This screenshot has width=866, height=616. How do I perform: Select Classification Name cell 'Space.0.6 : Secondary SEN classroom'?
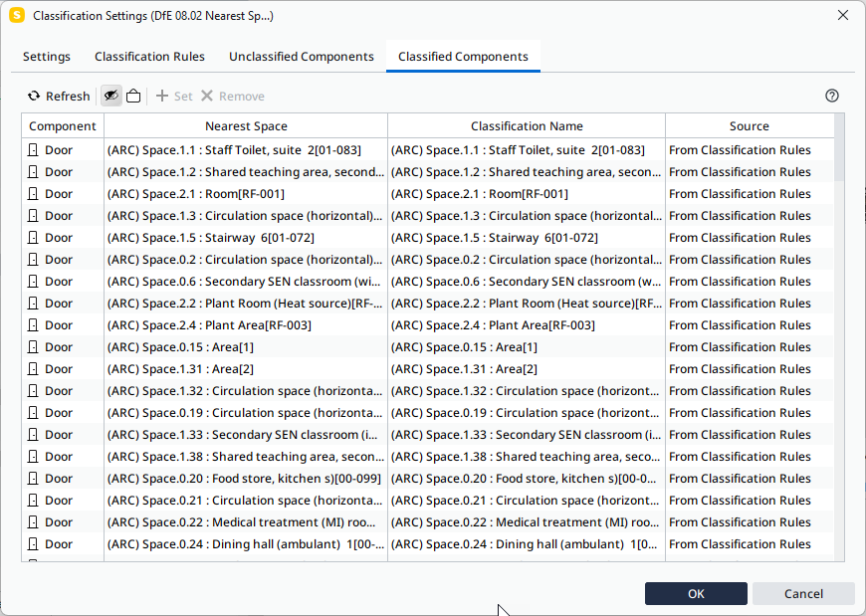pos(526,282)
